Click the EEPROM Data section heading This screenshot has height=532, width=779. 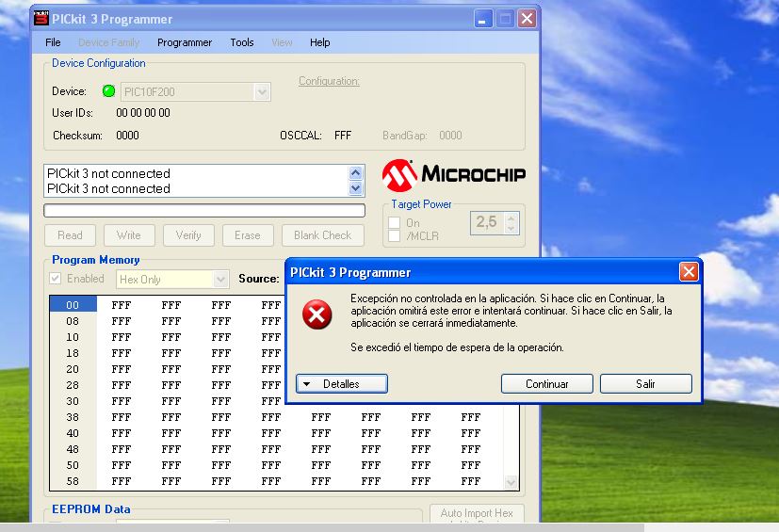[91, 509]
